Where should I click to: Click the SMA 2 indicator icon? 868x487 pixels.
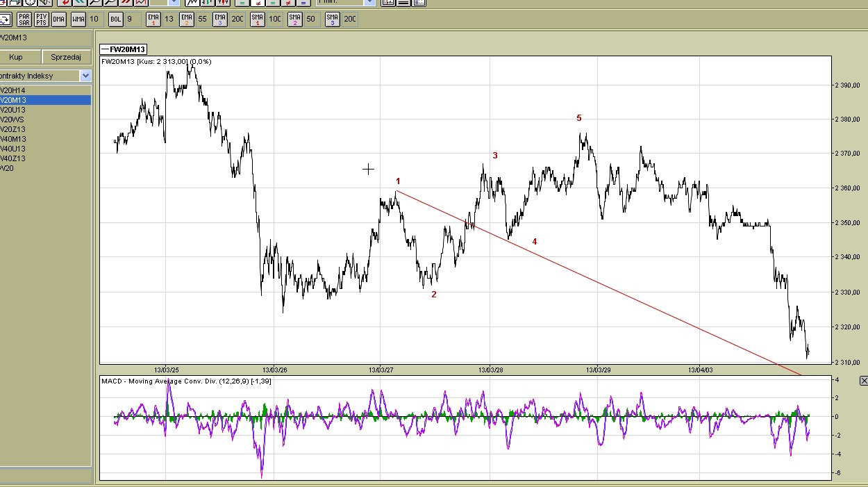(295, 19)
